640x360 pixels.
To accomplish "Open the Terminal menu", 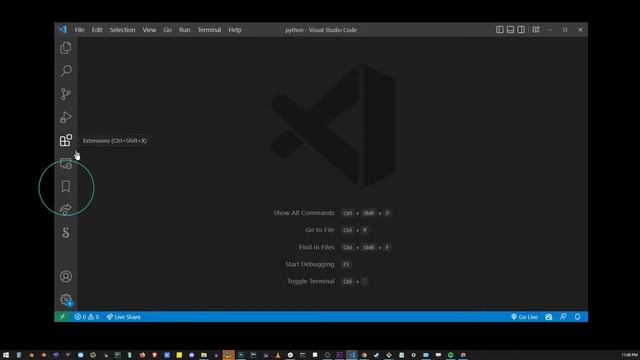I will coord(209,30).
